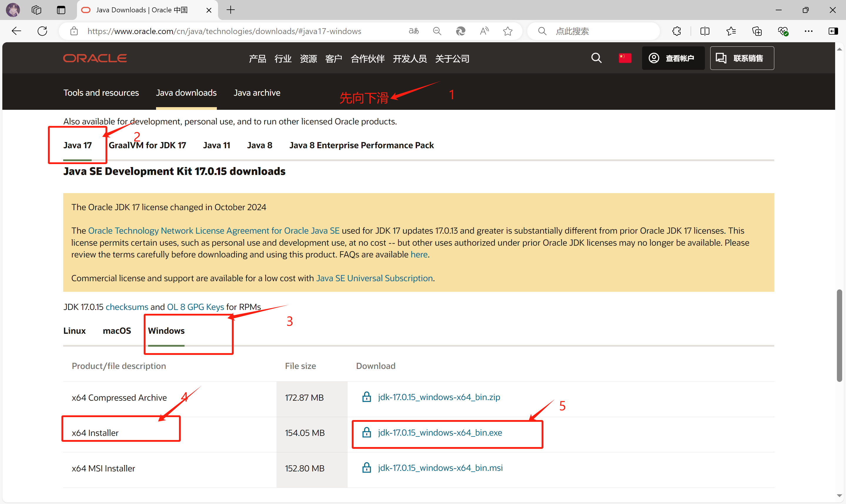
Task: Open browser settings and more ellipsis
Action: (x=808, y=31)
